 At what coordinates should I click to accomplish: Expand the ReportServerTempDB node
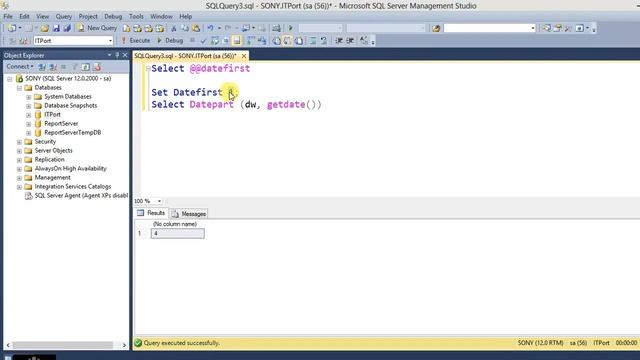(29, 133)
